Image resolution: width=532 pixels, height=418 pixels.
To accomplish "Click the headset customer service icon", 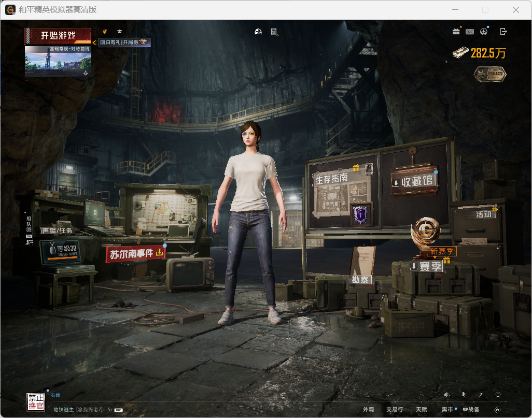I will pos(498,395).
